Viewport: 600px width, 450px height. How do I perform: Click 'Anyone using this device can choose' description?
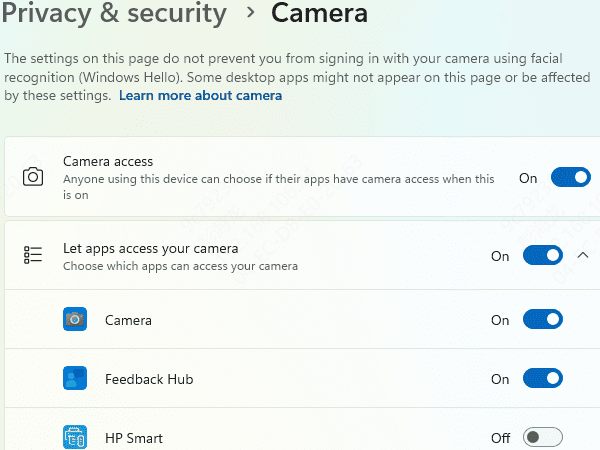coord(279,187)
